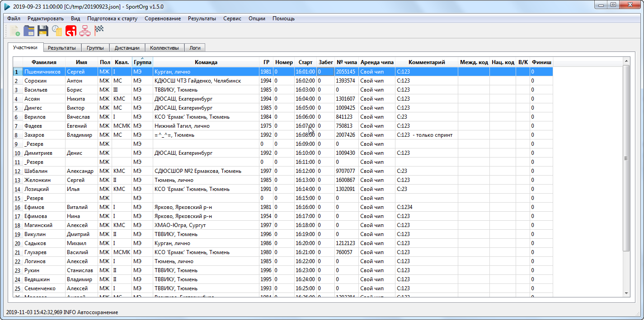The image size is (644, 320).
Task: Click the Сорокин surname cell
Action: pyautogui.click(x=44, y=81)
